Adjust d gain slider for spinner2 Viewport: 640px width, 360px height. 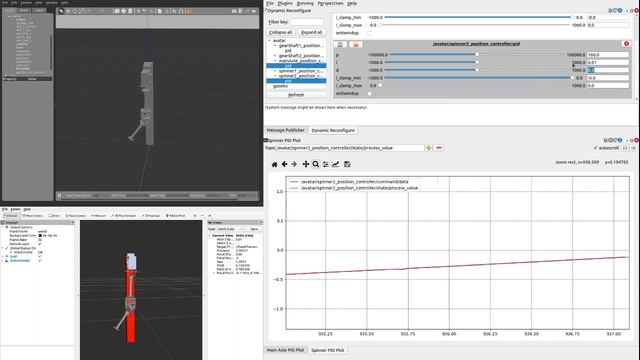(477, 70)
